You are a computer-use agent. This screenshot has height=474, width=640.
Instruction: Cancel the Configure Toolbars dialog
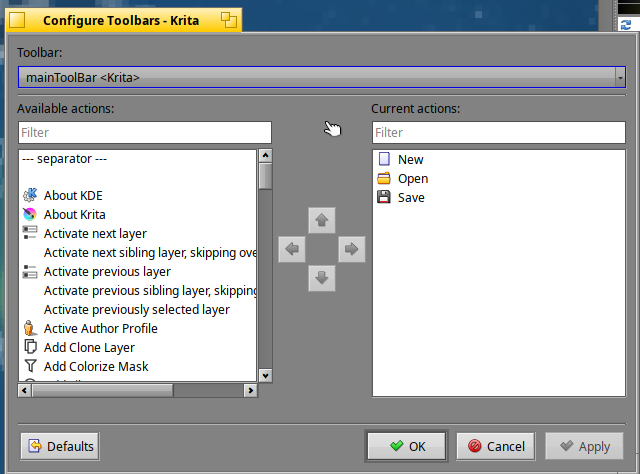(x=496, y=446)
